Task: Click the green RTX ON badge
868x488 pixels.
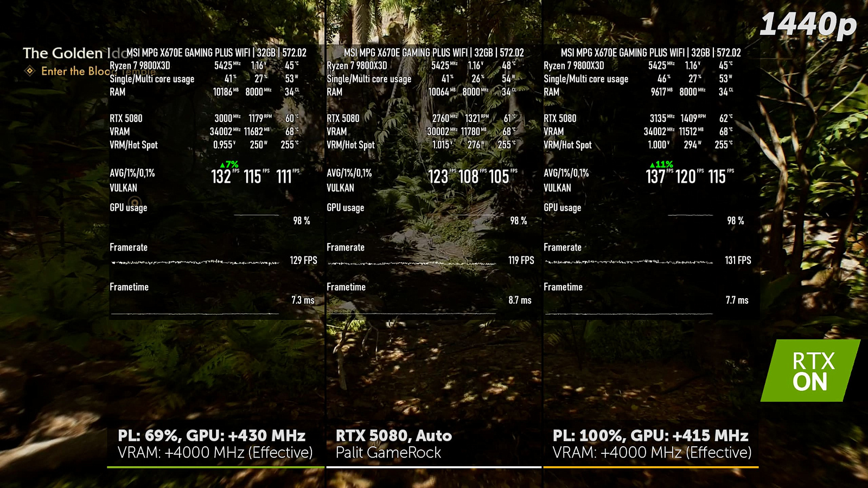Action: tap(810, 371)
